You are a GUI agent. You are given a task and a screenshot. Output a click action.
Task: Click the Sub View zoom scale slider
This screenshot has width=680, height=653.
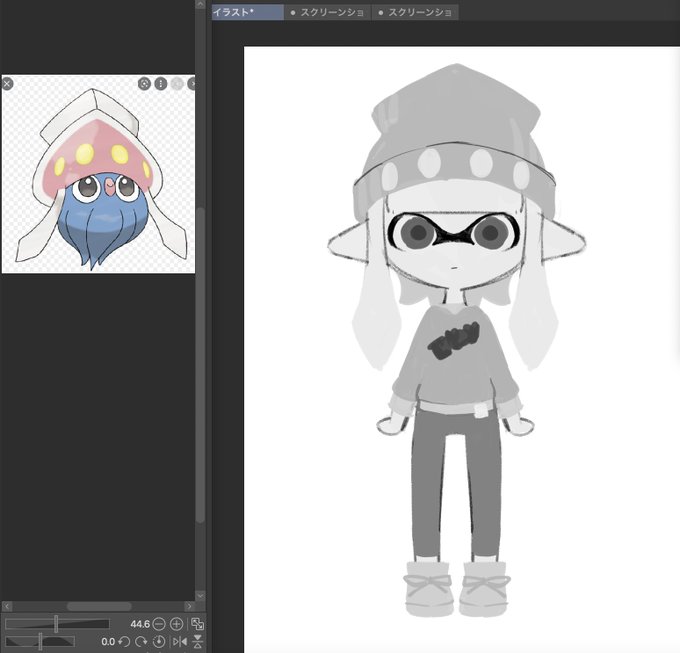click(x=57, y=624)
